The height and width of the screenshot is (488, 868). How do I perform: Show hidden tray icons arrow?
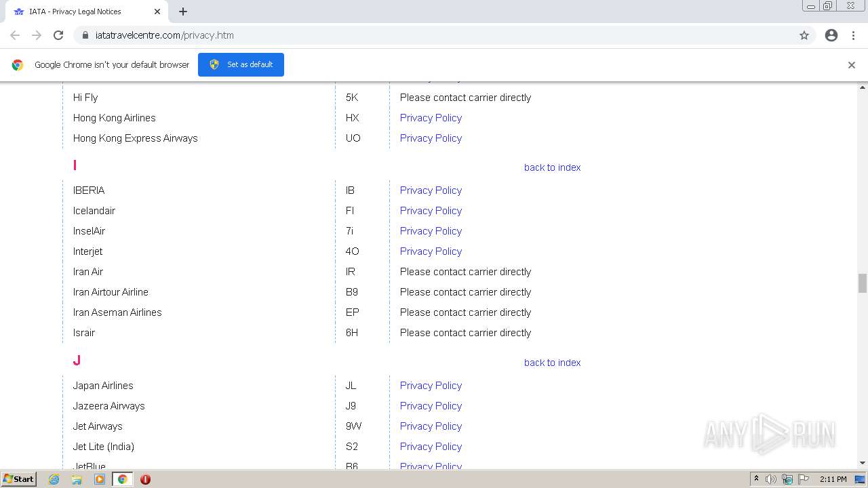756,479
